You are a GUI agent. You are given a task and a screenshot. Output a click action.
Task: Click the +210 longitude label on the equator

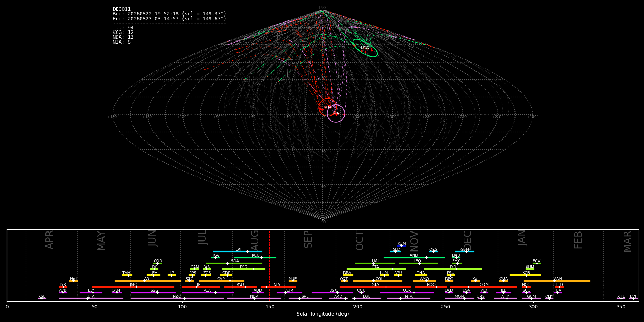click(x=497, y=117)
